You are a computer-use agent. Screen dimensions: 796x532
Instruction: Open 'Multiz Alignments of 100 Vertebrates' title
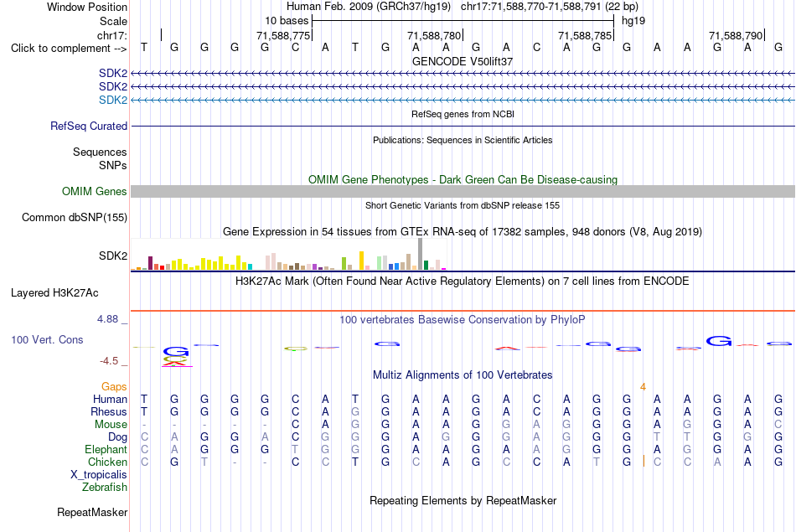[463, 375]
